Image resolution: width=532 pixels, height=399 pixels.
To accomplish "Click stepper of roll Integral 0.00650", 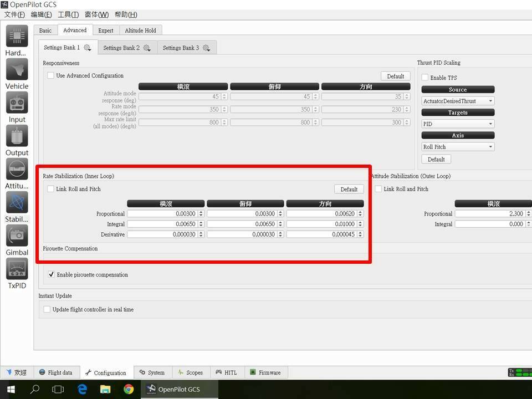I will (x=201, y=224).
